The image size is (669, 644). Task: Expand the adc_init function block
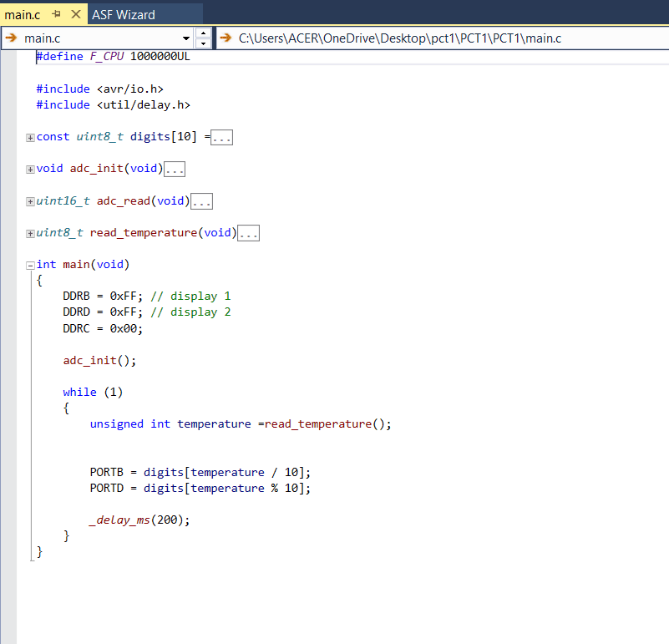(30, 170)
